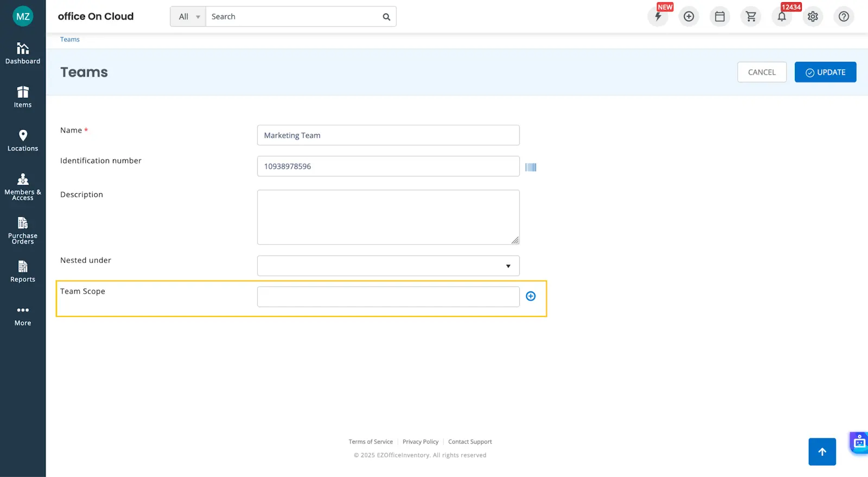Image resolution: width=868 pixels, height=477 pixels.
Task: Open settings gear icon
Action: coord(813,17)
